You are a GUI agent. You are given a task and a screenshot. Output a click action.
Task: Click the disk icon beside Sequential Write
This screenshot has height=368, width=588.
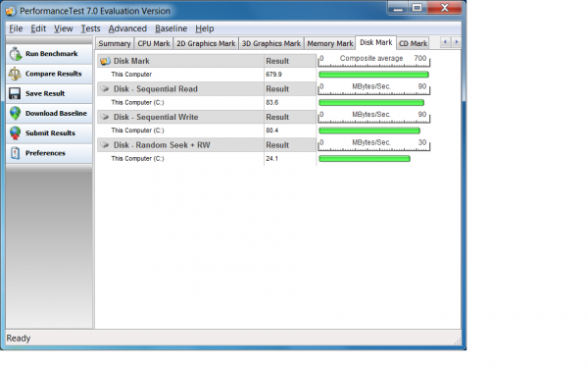105,117
